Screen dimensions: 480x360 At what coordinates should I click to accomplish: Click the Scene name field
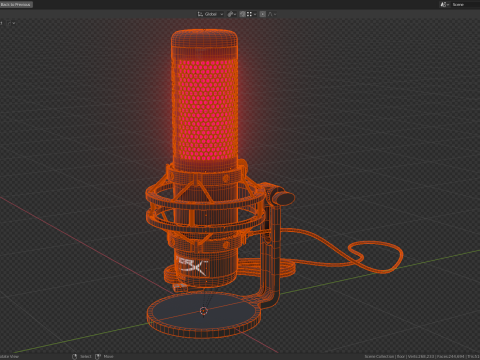(466, 4)
